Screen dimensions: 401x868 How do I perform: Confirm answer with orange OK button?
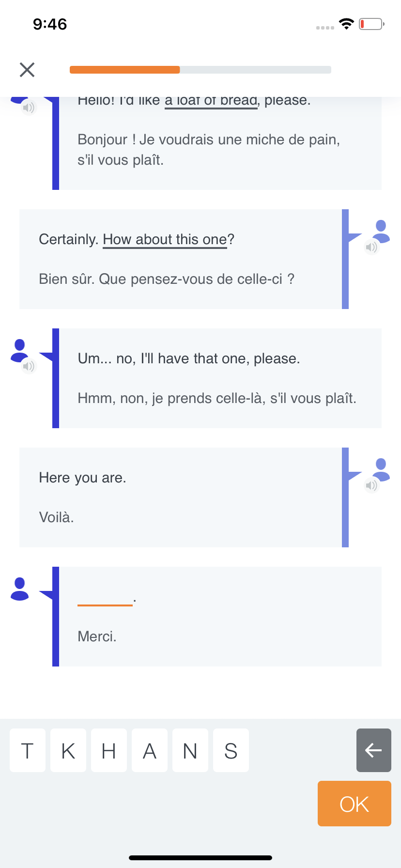coord(355,804)
